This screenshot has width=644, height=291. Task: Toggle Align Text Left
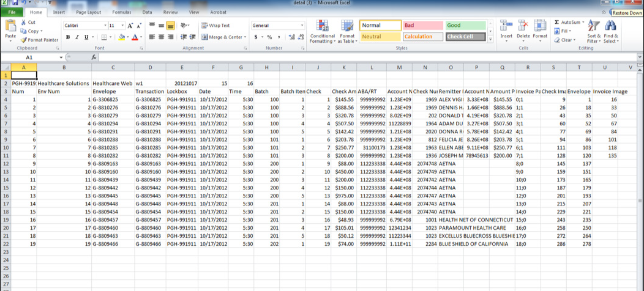152,37
